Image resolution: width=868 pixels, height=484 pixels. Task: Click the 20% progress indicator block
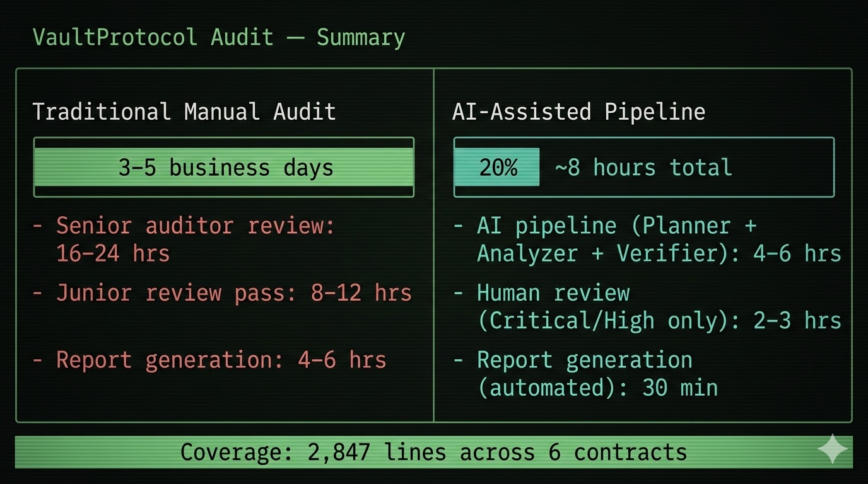coord(497,166)
